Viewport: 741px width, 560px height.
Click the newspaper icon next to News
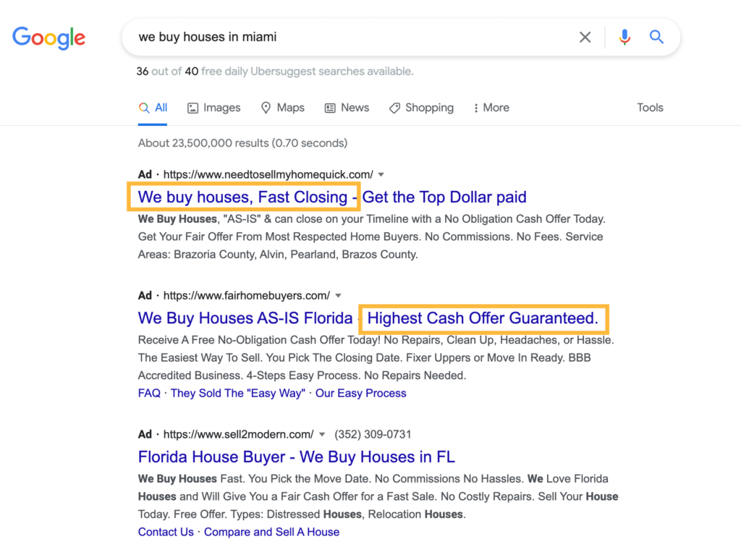pyautogui.click(x=331, y=107)
